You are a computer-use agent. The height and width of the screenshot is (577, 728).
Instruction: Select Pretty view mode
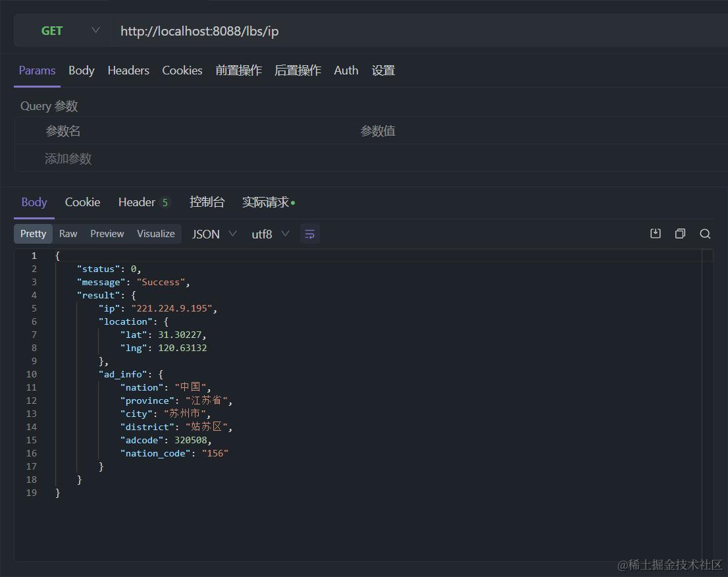33,234
